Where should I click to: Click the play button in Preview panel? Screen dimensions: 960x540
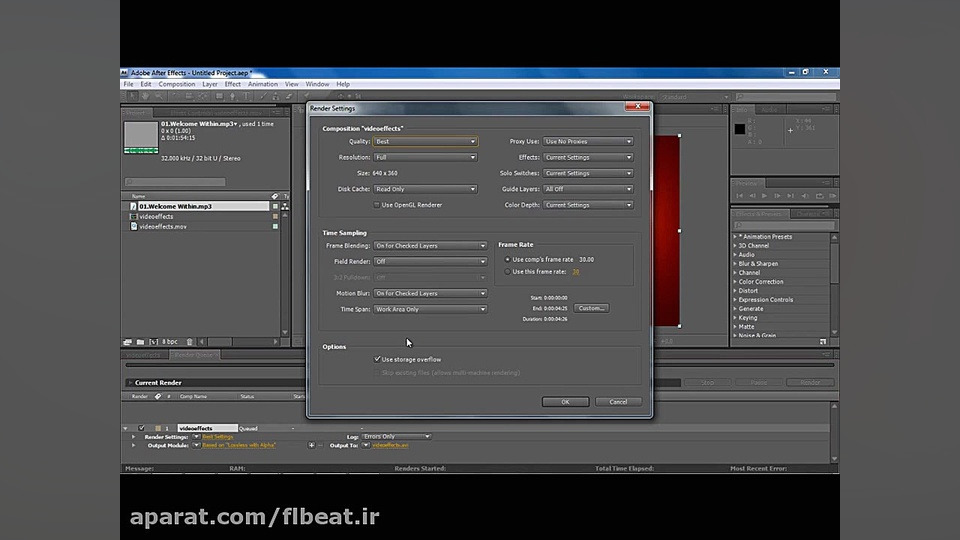766,197
